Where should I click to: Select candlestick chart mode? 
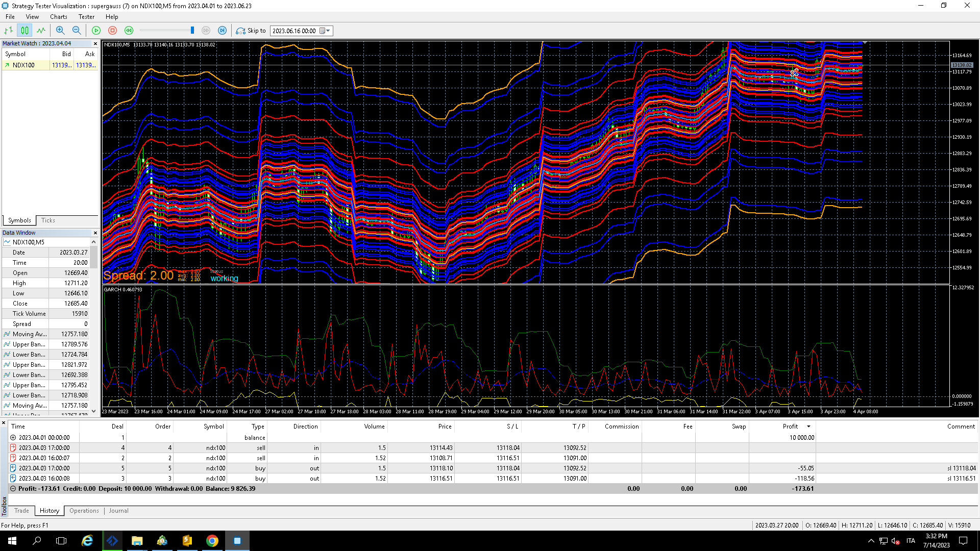tap(24, 31)
